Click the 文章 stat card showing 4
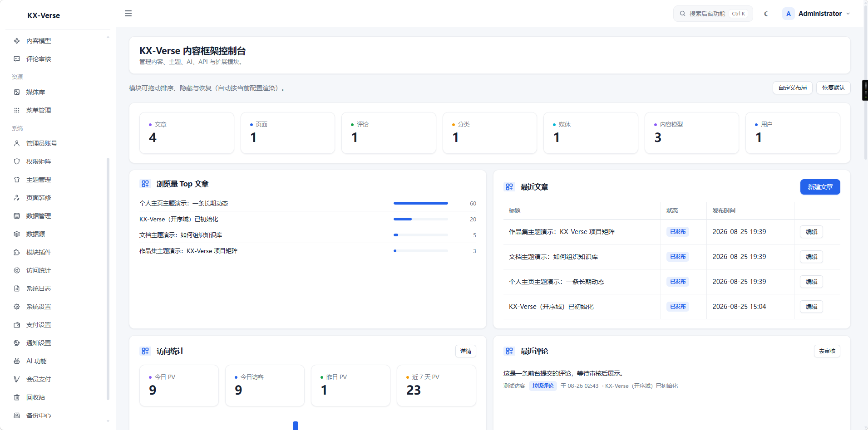The height and width of the screenshot is (430, 868). (187, 133)
